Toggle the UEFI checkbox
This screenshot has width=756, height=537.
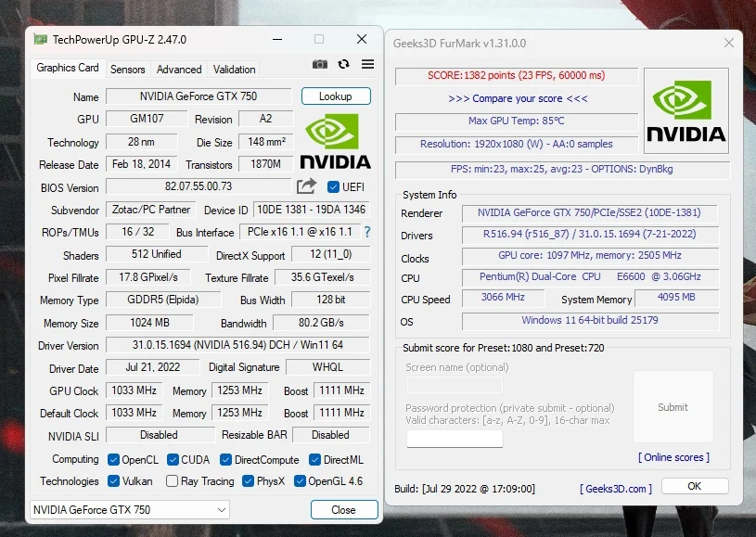click(x=333, y=187)
